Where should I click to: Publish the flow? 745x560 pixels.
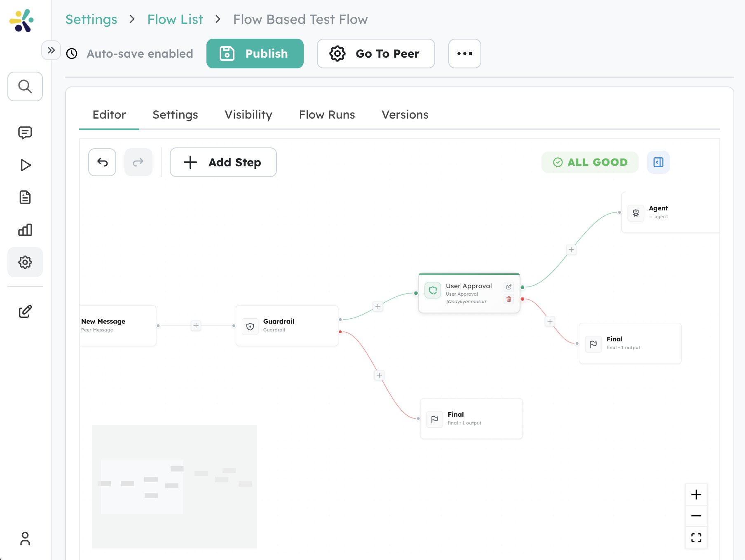coord(255,54)
